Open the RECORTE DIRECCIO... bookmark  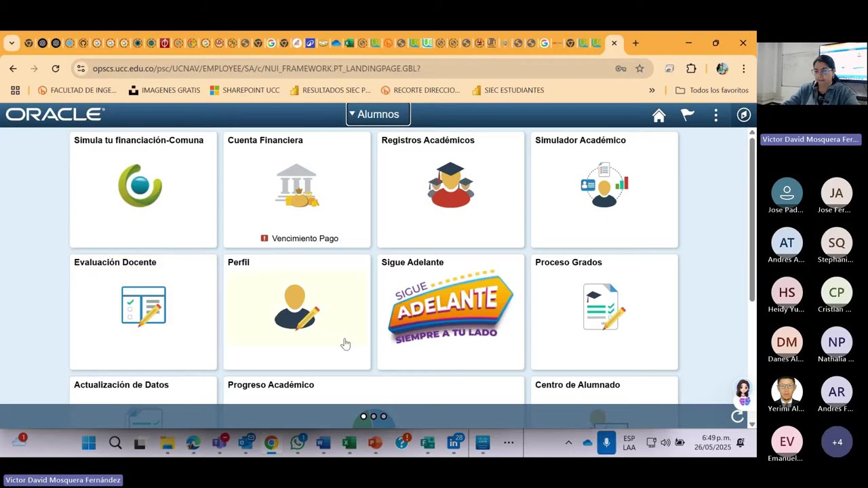(x=420, y=90)
